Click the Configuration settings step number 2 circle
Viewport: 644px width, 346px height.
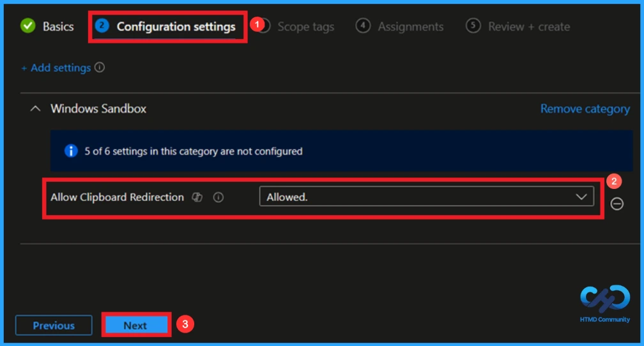click(x=102, y=26)
